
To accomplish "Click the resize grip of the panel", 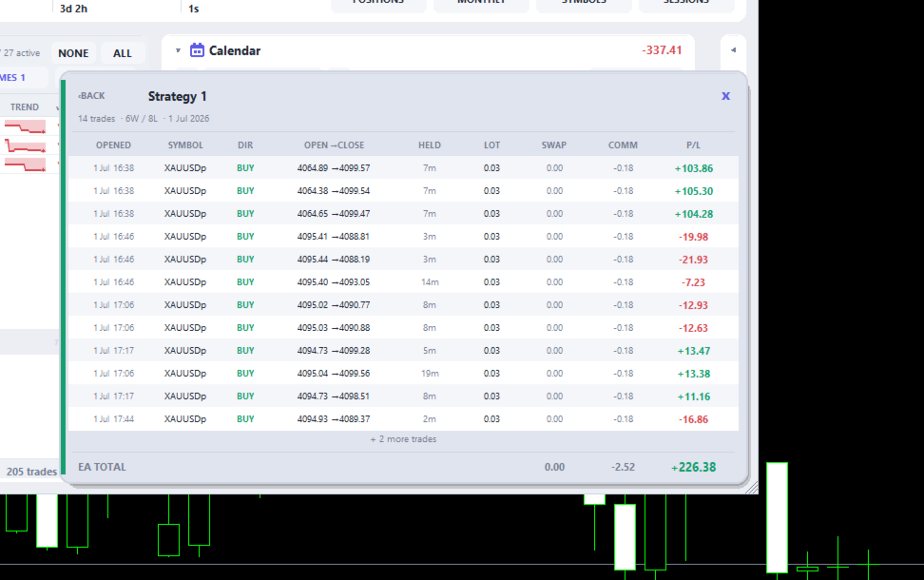I will click(751, 488).
